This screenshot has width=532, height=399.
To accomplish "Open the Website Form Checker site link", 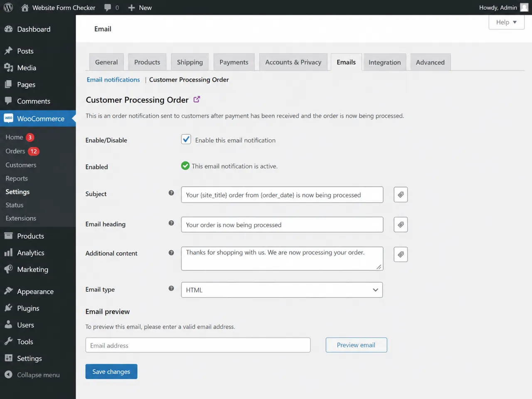I will click(x=58, y=7).
